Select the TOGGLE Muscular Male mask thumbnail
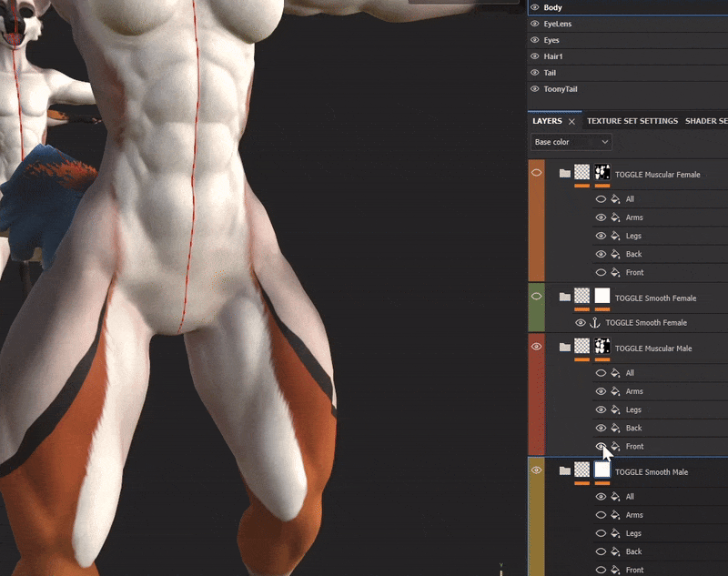728x576 pixels. tap(602, 346)
